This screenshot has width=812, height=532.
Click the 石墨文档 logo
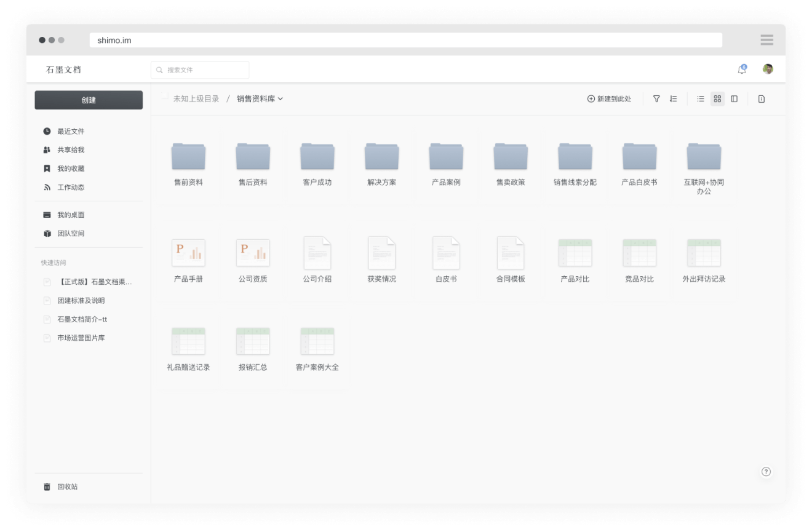click(63, 69)
